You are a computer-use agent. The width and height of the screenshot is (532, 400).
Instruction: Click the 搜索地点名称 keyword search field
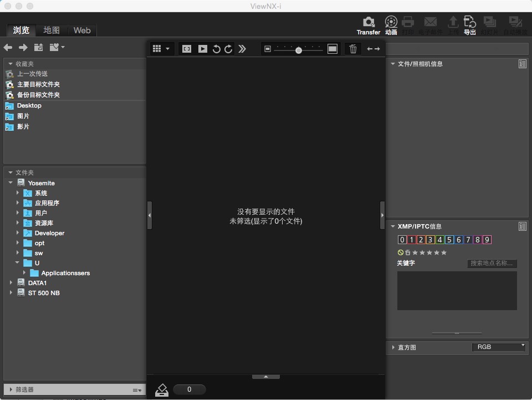(492, 264)
